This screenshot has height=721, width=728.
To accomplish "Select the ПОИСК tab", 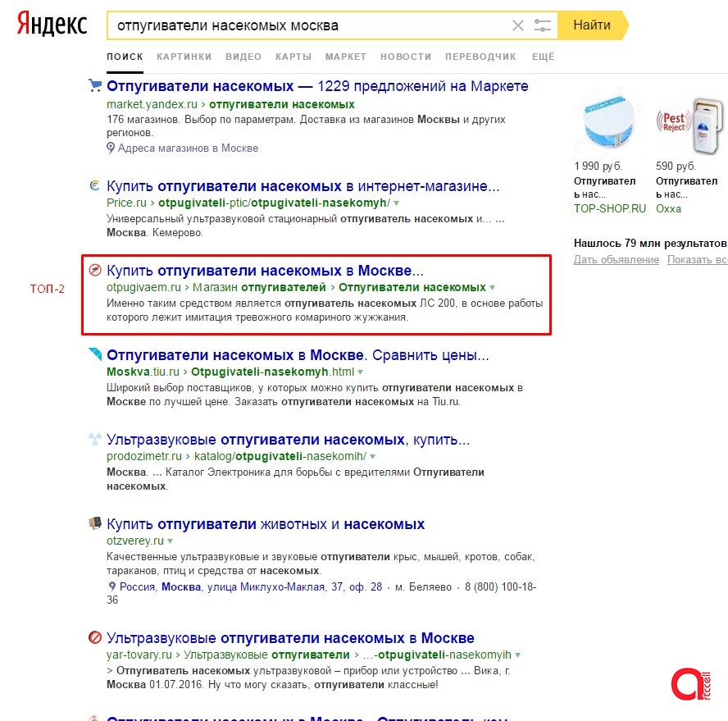I will coord(125,57).
